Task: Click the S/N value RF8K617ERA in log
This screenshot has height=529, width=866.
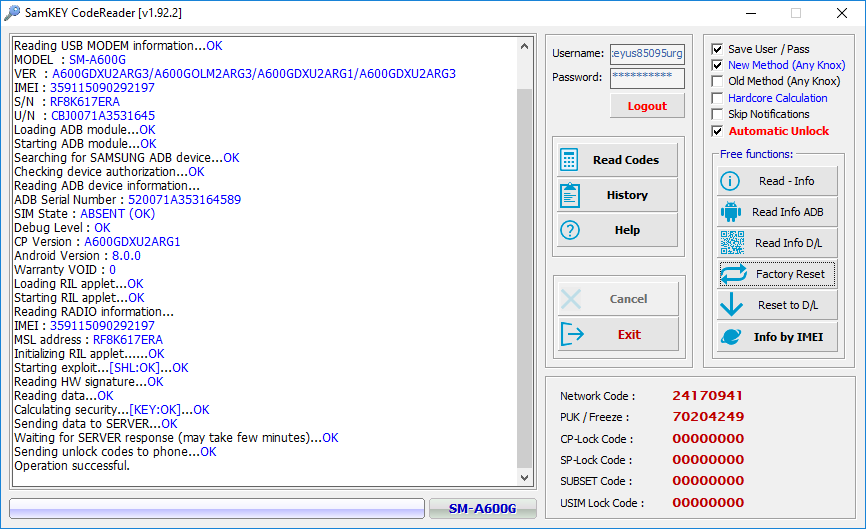Action: [x=85, y=102]
